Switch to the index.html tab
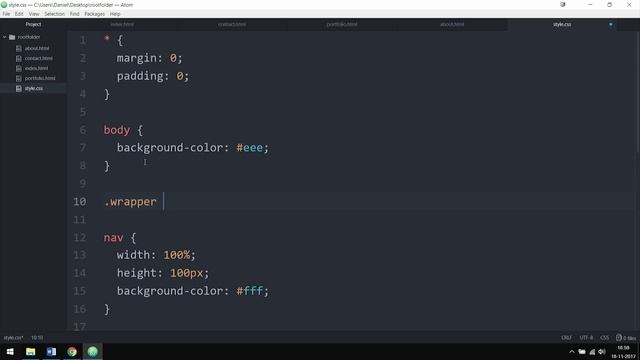The image size is (640, 360). [x=122, y=24]
